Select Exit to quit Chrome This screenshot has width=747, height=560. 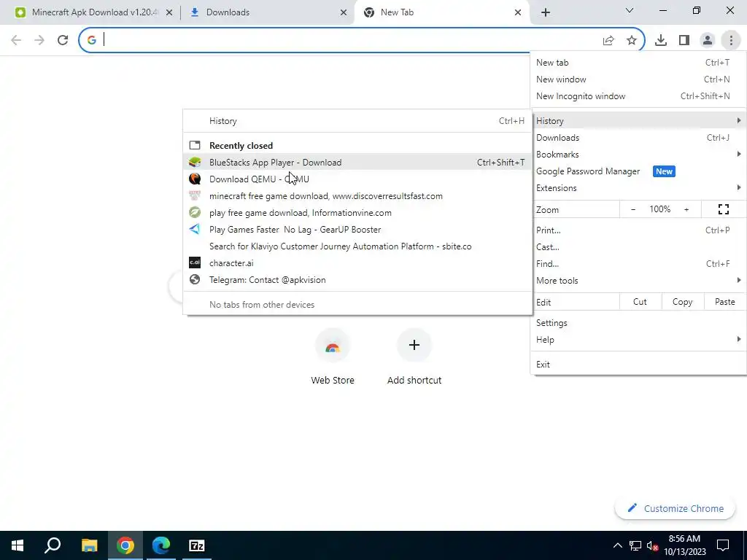click(x=638, y=365)
